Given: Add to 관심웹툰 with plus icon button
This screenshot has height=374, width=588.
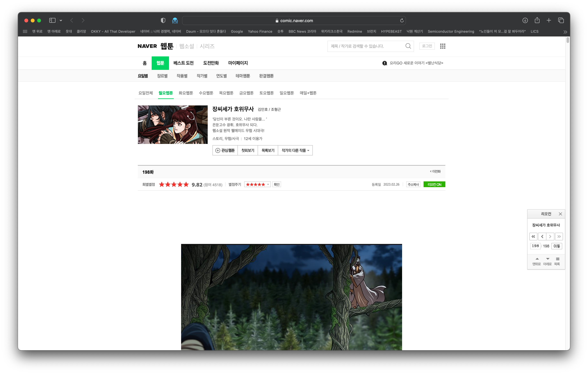Looking at the screenshot, I should tap(225, 150).
